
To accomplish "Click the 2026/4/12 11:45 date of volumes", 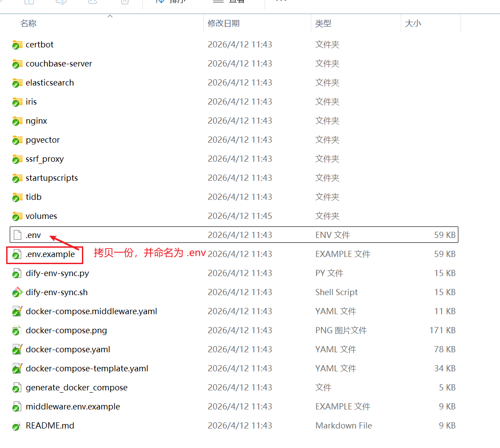I will pyautogui.click(x=240, y=216).
